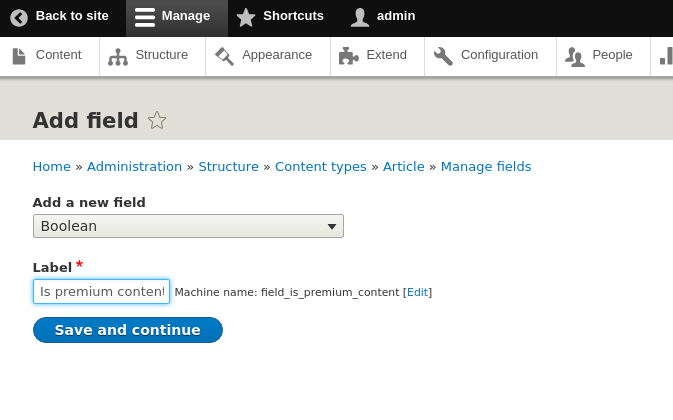Go to Manage fields breadcrumb link
Screen dimensions: 673x420
pyautogui.click(x=486, y=166)
